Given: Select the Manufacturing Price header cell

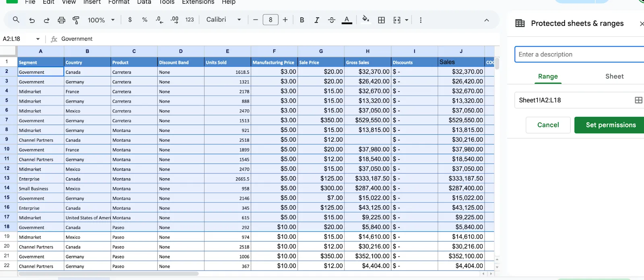Looking at the screenshot, I should tap(274, 62).
